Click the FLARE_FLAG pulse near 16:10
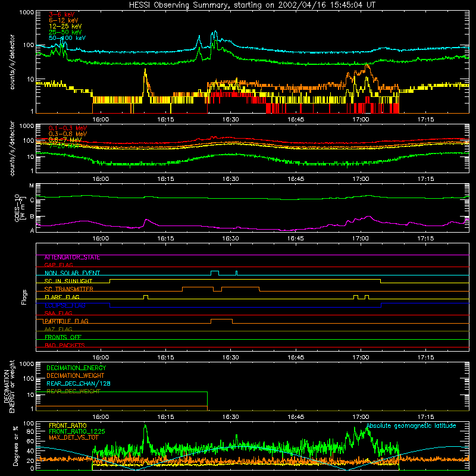Image resolution: width=476 pixels, height=476 pixels. [x=146, y=297]
